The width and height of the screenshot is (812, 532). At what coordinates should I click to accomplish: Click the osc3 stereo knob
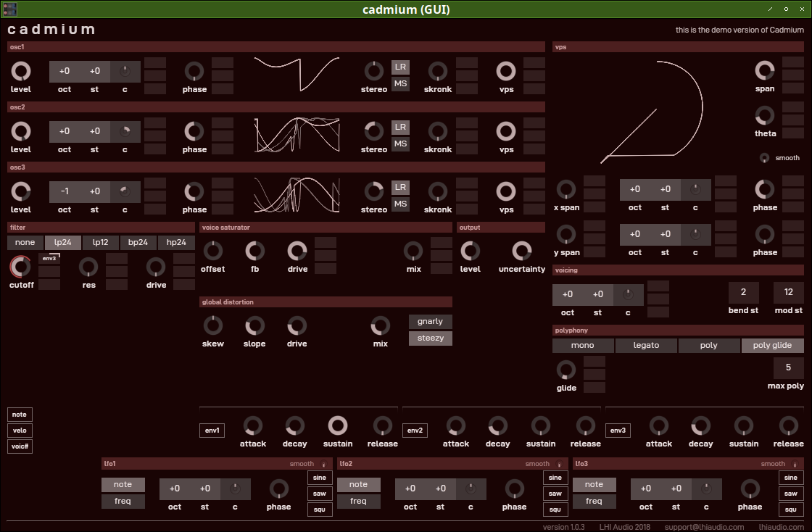pos(373,191)
